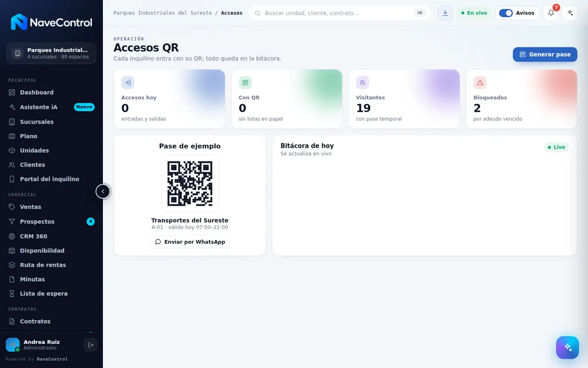588x368 pixels.
Task: Click Transportes del Sureste pass name
Action: coord(190,221)
